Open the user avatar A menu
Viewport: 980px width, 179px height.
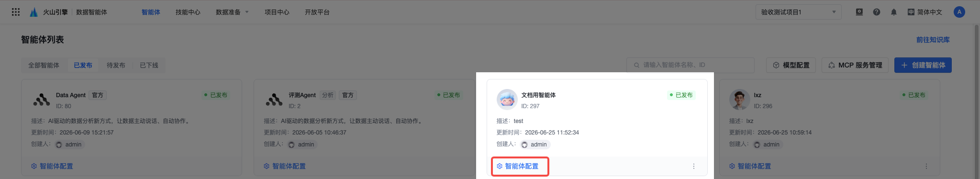[959, 12]
